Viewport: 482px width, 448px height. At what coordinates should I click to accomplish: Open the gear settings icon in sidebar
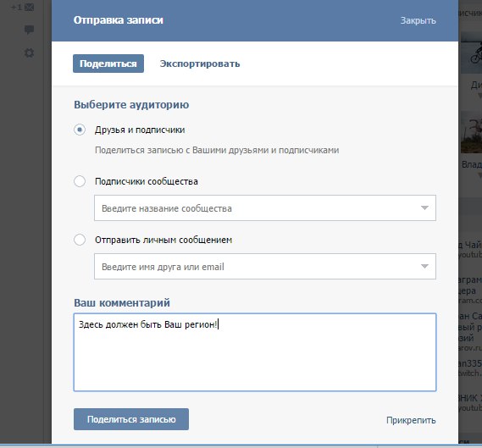click(29, 53)
